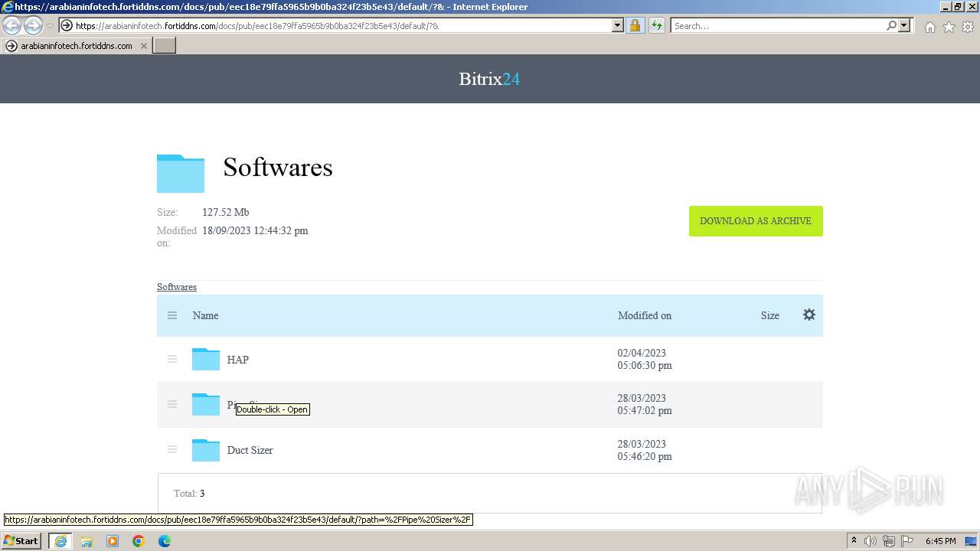Viewport: 980px width, 551px height.
Task: Click the address bar URL field
Action: coord(343,26)
